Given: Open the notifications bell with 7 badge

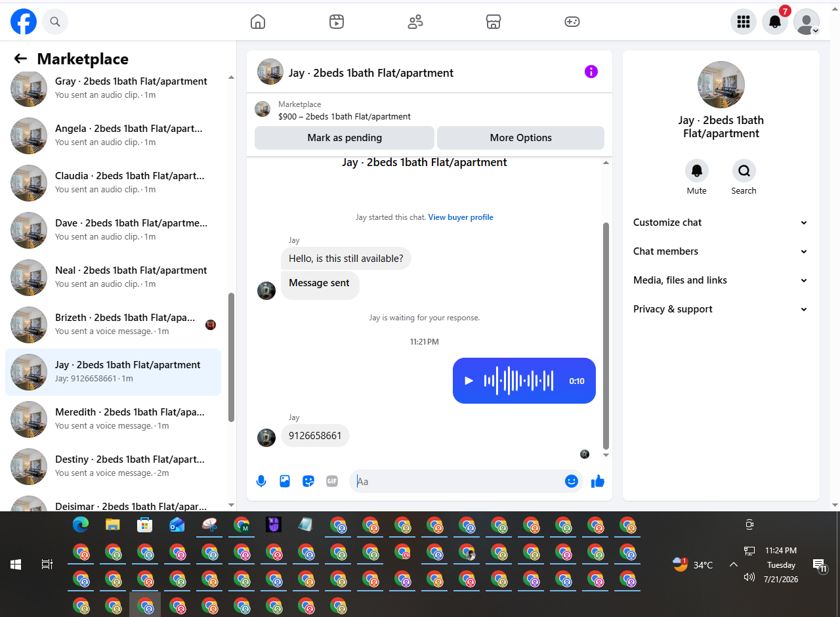Looking at the screenshot, I should [x=775, y=22].
